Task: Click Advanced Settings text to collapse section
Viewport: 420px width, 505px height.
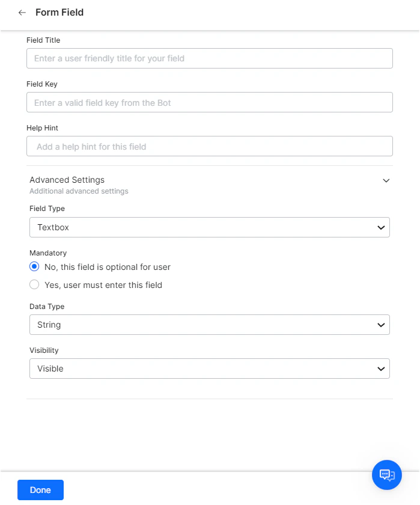Action: pos(67,180)
